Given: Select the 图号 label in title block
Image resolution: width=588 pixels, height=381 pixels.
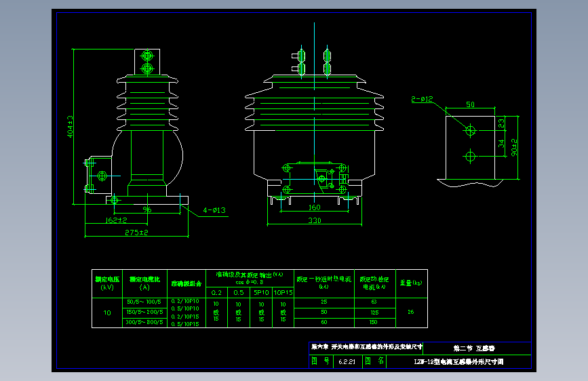Looking at the screenshot, I should [321, 361].
